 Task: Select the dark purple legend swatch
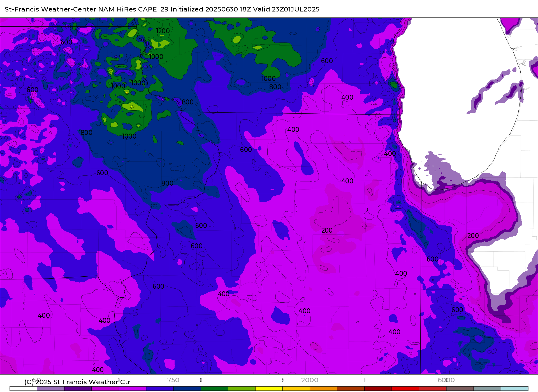coord(78,389)
